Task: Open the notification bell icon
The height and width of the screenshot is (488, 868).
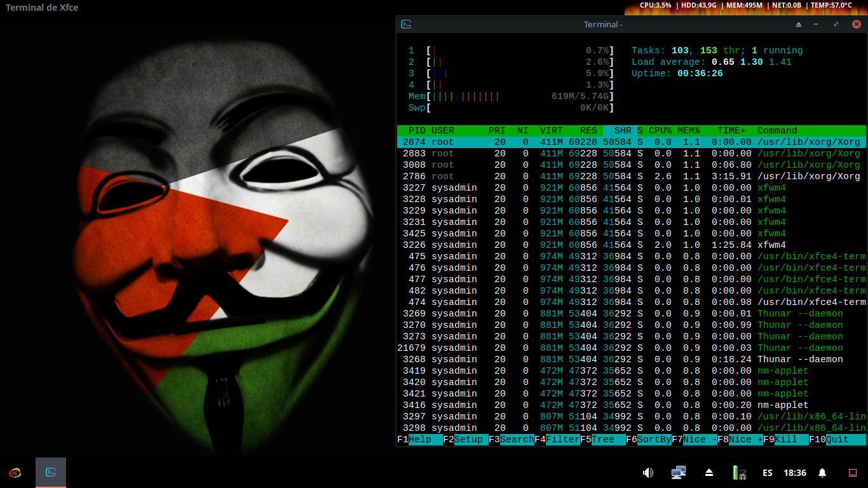Action: (822, 473)
